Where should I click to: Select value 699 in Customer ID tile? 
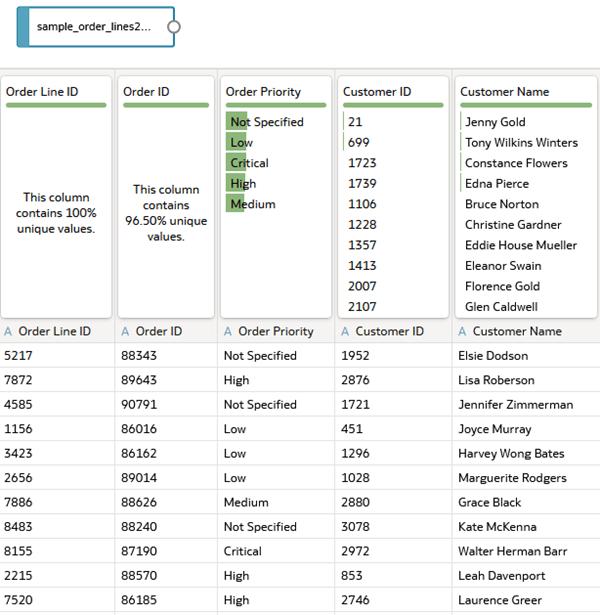tap(358, 142)
